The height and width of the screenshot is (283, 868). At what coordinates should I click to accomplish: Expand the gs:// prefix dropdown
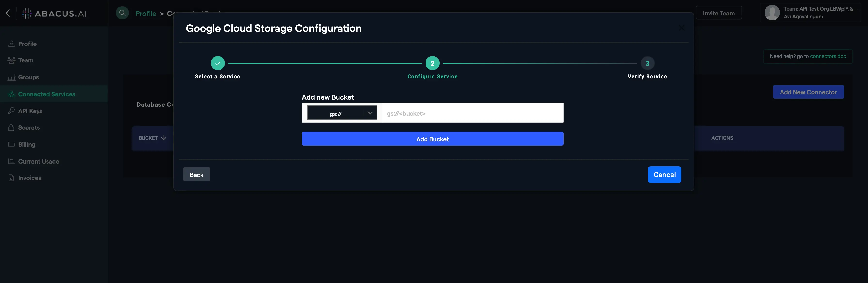[x=370, y=113]
